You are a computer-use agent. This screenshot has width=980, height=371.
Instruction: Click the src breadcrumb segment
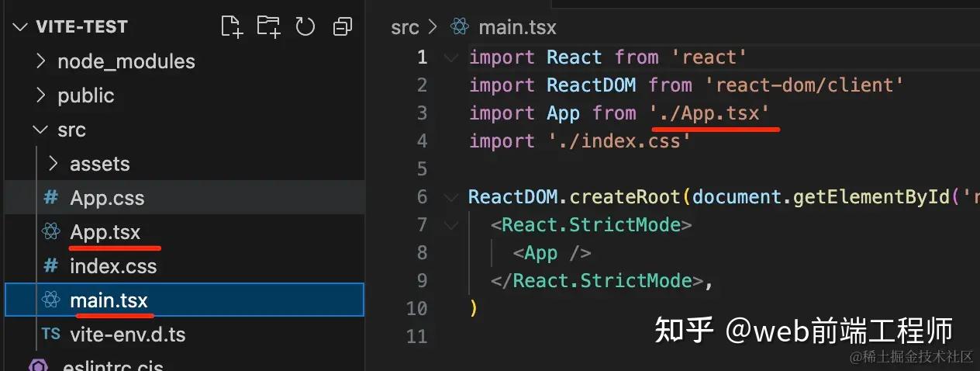(405, 28)
